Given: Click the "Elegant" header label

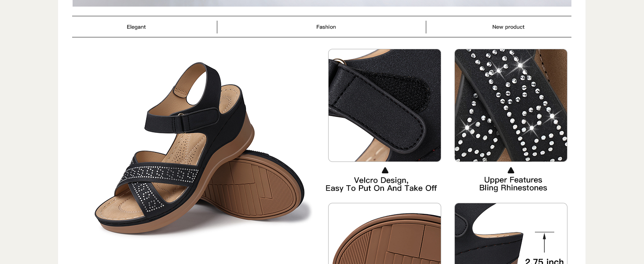Looking at the screenshot, I should coord(136,27).
